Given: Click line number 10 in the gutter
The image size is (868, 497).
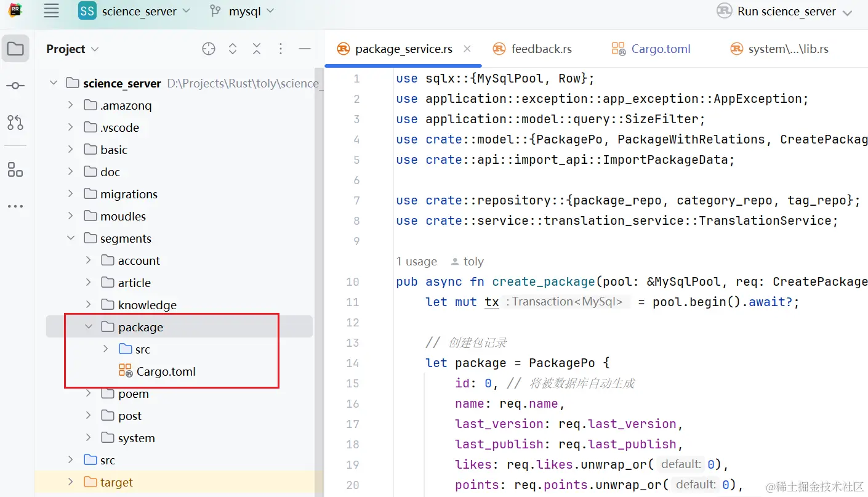Looking at the screenshot, I should 353,281.
